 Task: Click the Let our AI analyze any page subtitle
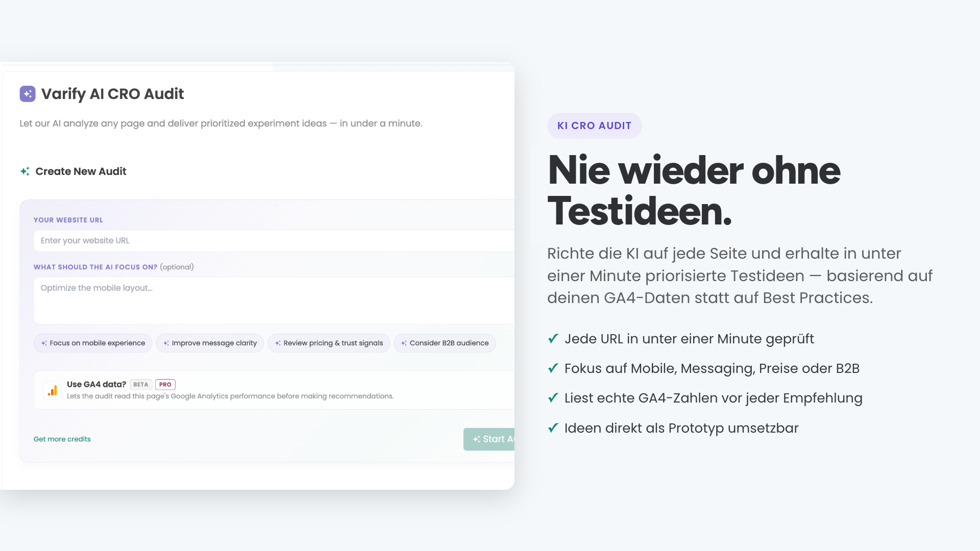221,123
